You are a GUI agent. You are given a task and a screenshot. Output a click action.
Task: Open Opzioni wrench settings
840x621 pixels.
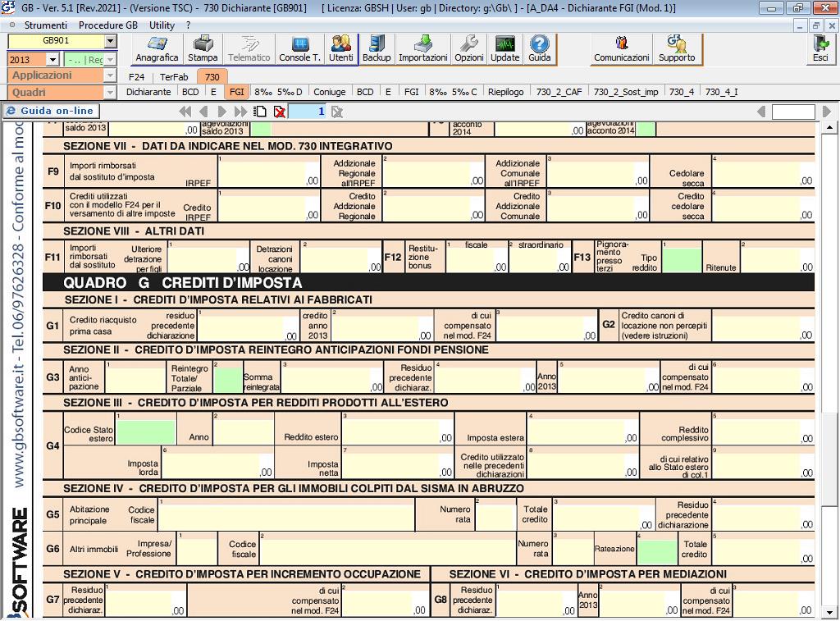pyautogui.click(x=469, y=49)
